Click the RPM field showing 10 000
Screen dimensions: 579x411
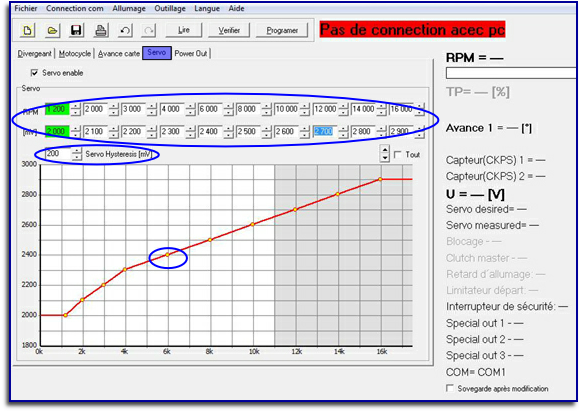pos(287,109)
